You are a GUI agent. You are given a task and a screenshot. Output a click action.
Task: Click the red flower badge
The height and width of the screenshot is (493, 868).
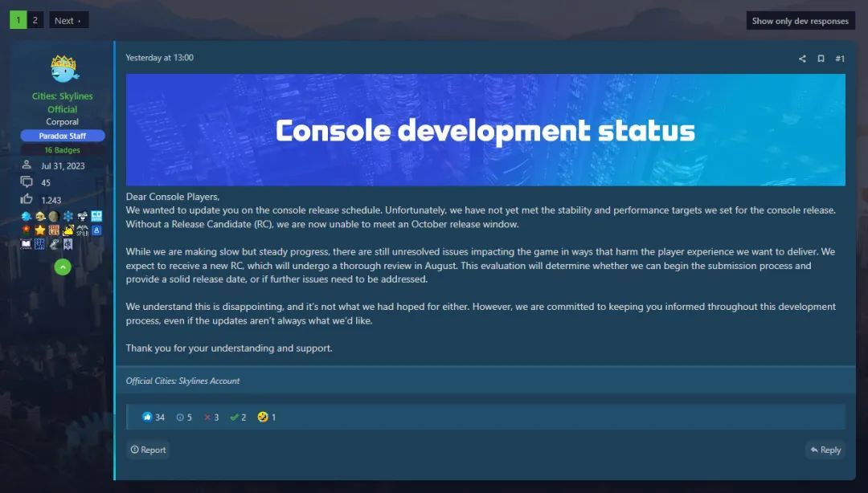pos(26,230)
